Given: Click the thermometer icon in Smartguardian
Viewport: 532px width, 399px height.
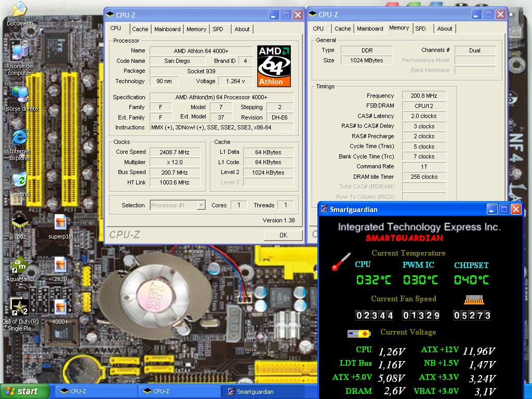Looking at the screenshot, I should (x=341, y=262).
